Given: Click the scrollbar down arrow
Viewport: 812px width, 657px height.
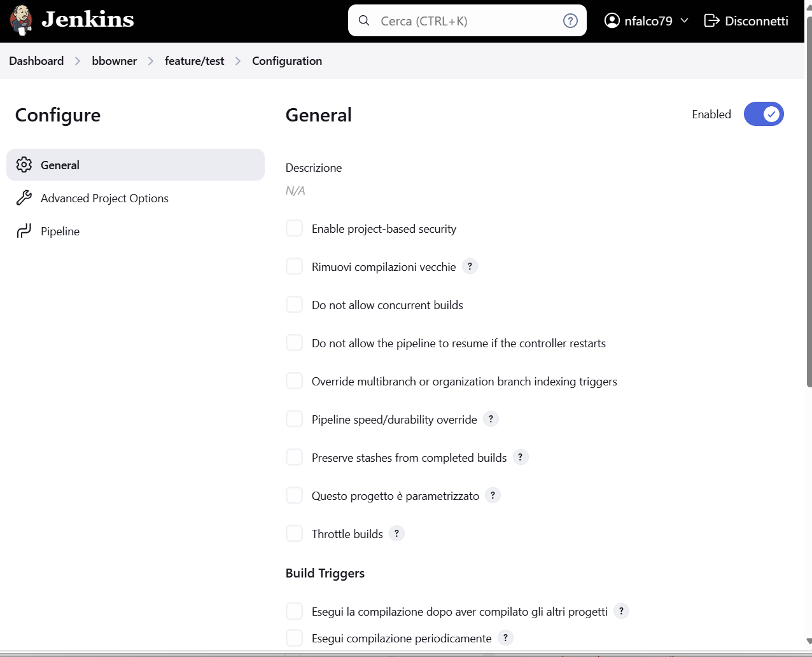Looking at the screenshot, I should 809,640.
